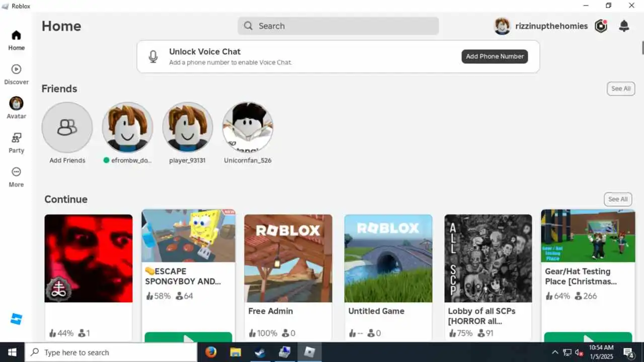Focus the Roblox Search field
The width and height of the screenshot is (644, 362).
pyautogui.click(x=338, y=26)
